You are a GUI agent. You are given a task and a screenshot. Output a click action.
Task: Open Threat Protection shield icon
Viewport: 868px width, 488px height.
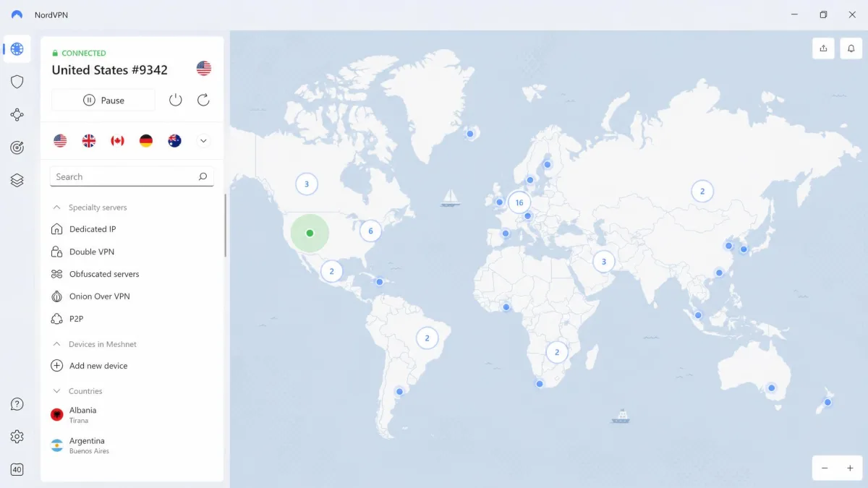[17, 82]
